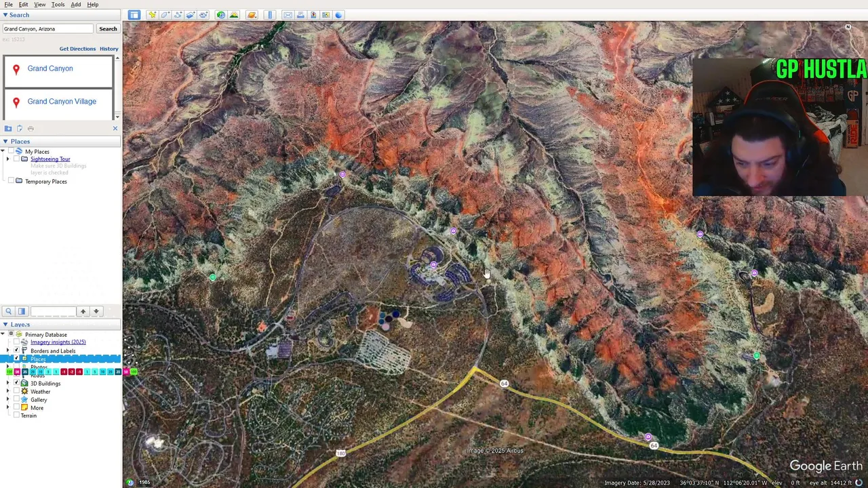Enable the More layer checkbox
The width and height of the screenshot is (868, 488).
(x=16, y=407)
